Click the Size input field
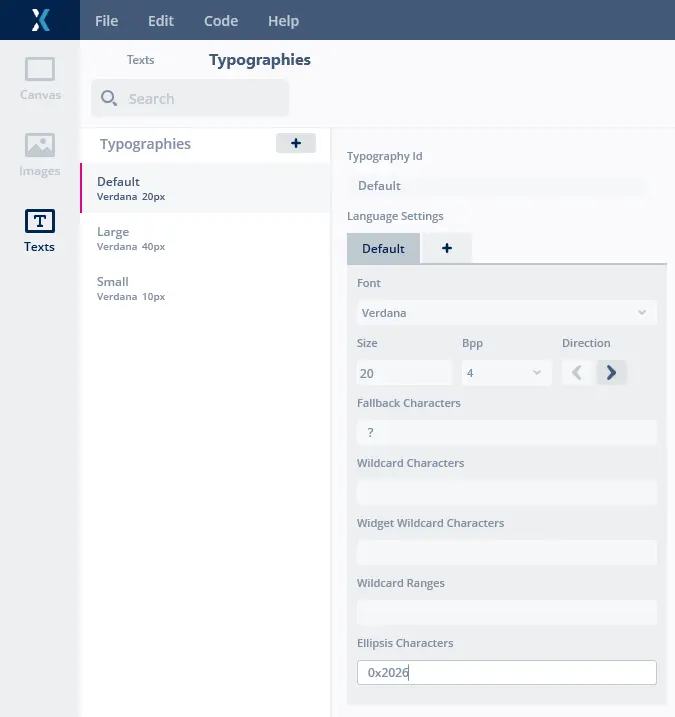 coord(404,373)
